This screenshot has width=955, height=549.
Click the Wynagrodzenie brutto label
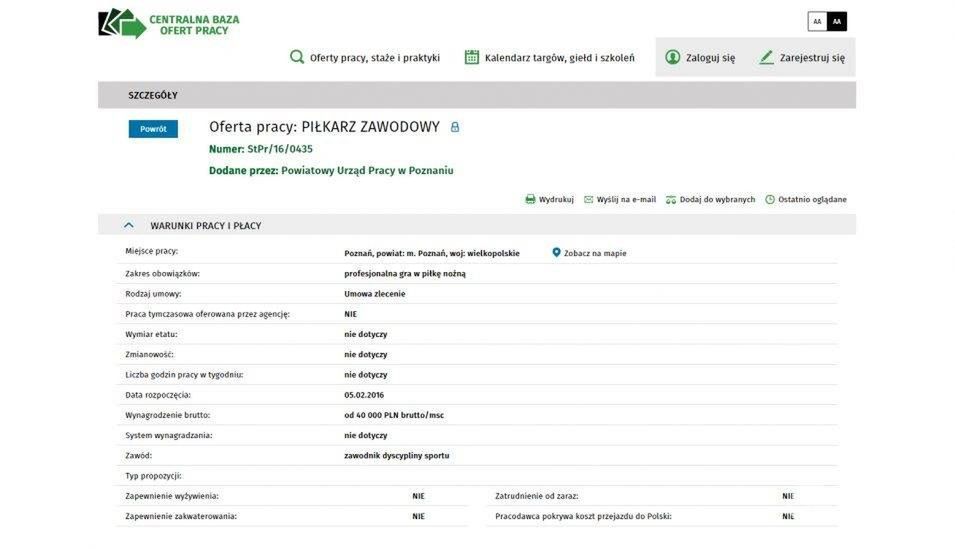(x=167, y=415)
